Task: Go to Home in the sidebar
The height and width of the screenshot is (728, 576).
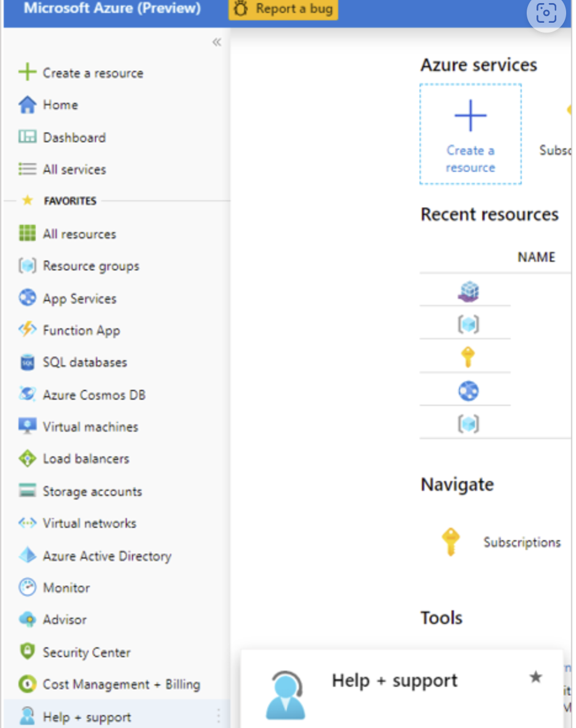Action: (x=60, y=105)
